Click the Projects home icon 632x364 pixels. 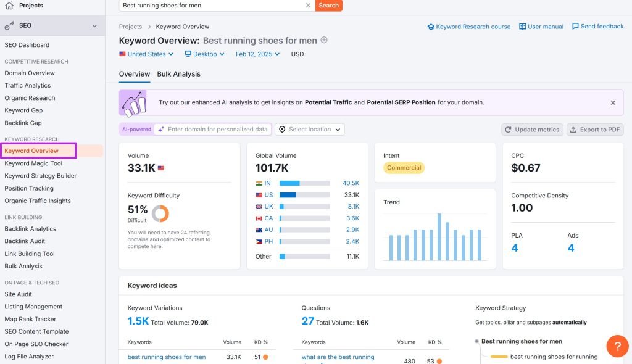pos(9,6)
